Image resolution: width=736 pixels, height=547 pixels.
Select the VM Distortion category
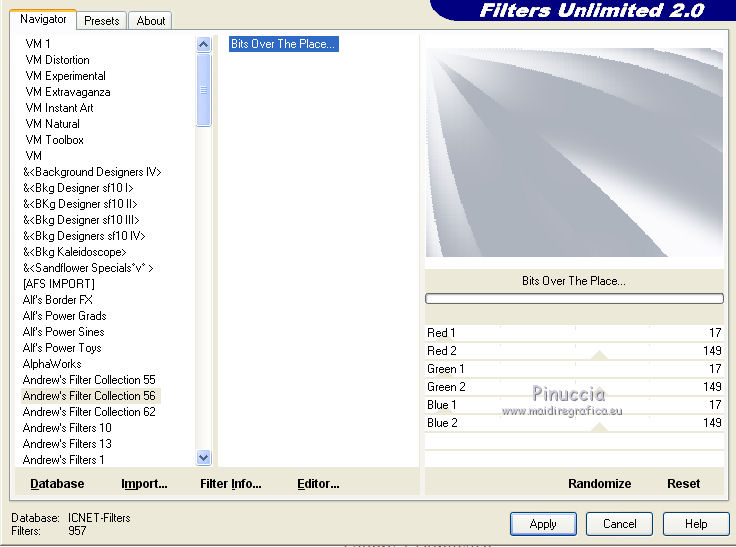[x=57, y=60]
